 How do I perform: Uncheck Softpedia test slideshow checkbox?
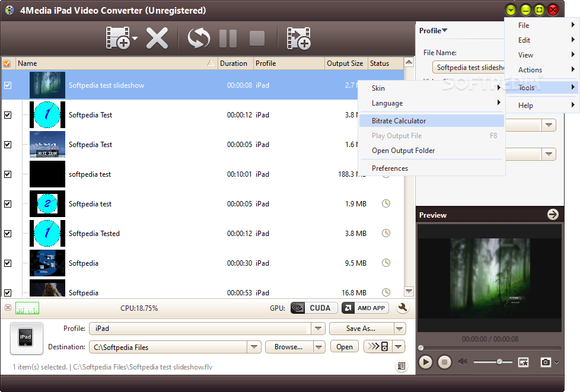click(x=8, y=85)
